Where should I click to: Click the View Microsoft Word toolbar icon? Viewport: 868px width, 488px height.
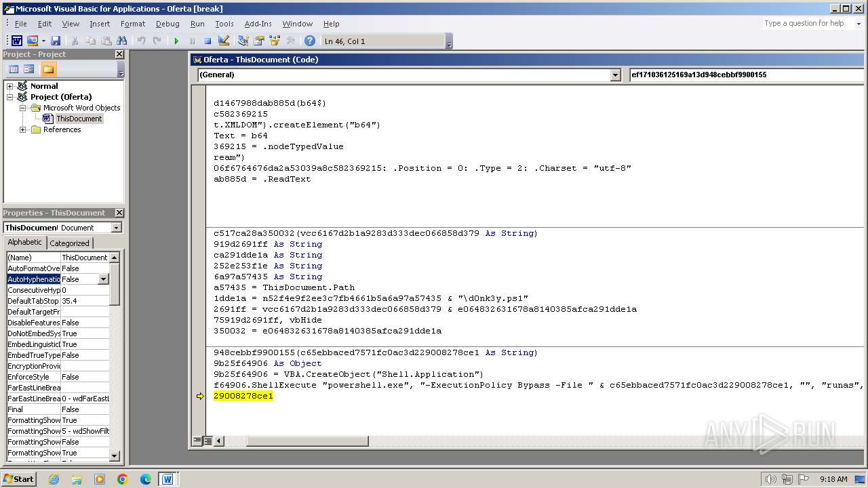(x=17, y=41)
